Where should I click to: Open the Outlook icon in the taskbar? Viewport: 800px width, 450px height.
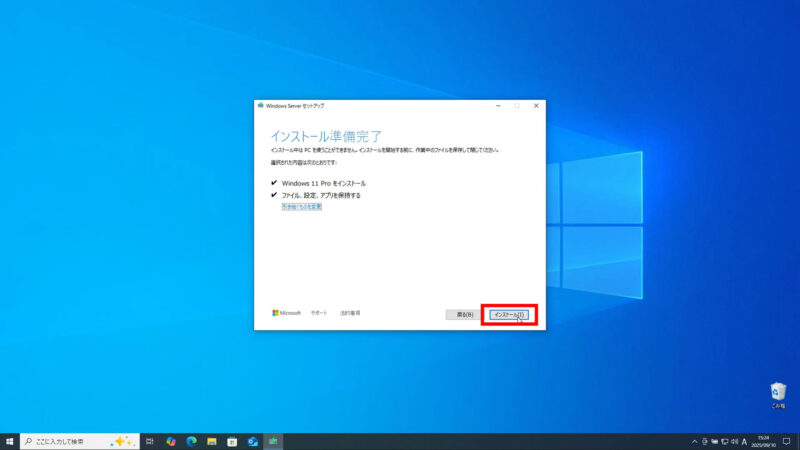(x=253, y=441)
